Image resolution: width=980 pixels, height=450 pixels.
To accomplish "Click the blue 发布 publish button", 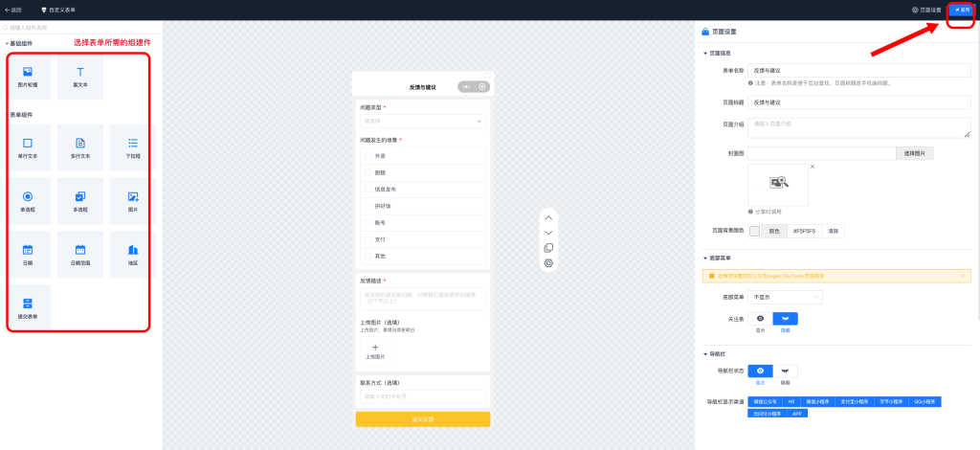I will pos(962,10).
